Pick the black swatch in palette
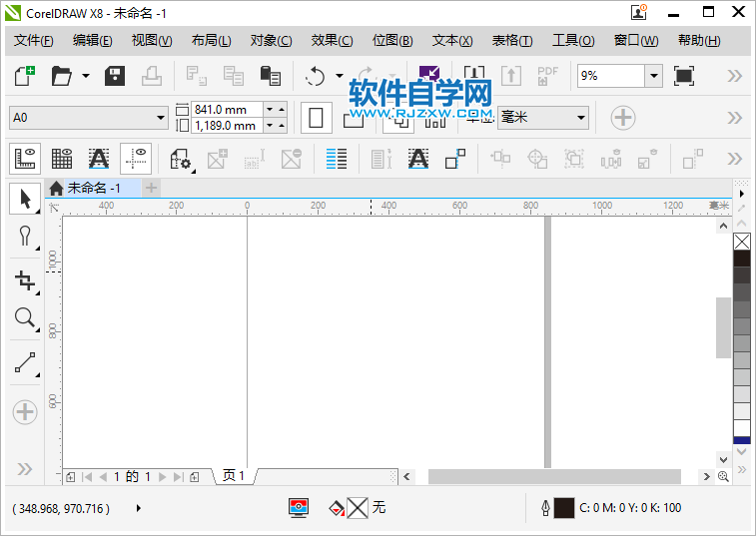Screen dimensions: 756x536 pyautogui.click(x=742, y=259)
